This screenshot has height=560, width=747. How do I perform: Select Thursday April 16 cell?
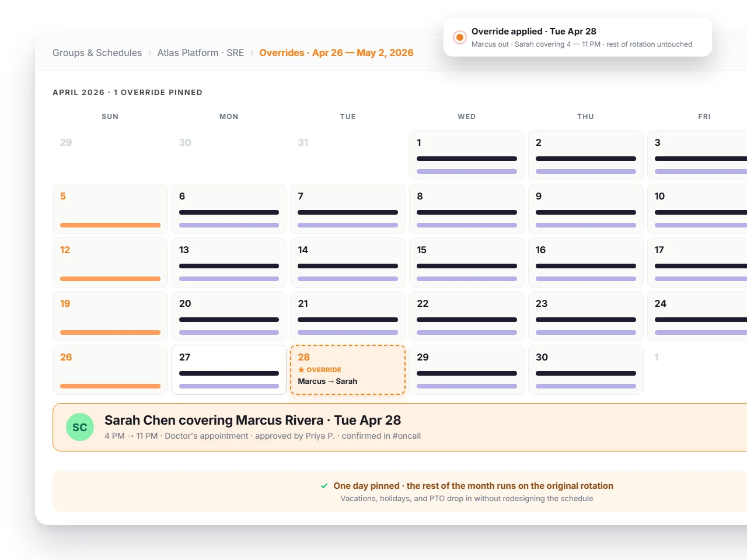click(586, 262)
